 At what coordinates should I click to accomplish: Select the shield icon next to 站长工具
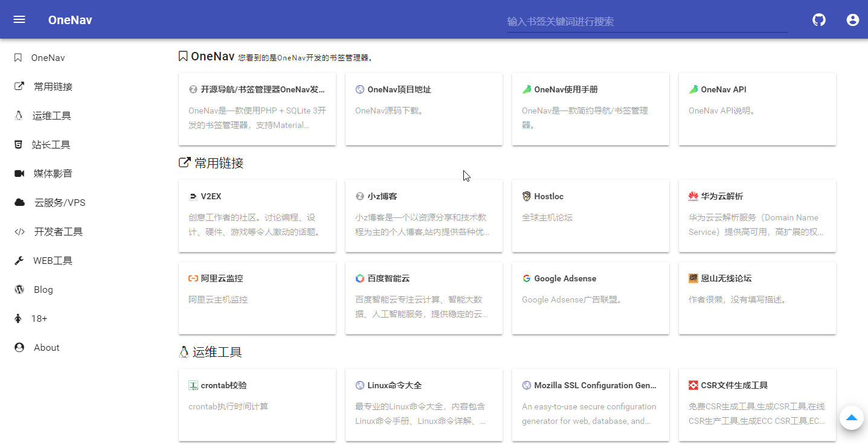point(18,144)
